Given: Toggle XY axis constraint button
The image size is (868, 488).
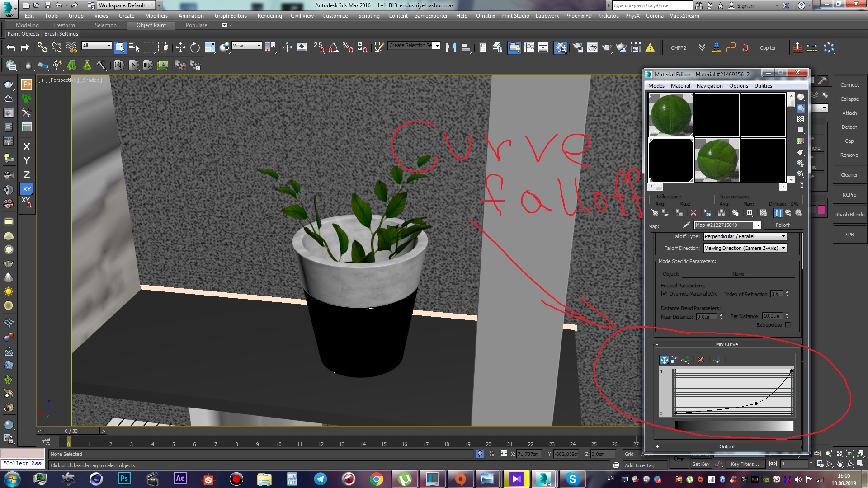Looking at the screenshot, I should 27,189.
